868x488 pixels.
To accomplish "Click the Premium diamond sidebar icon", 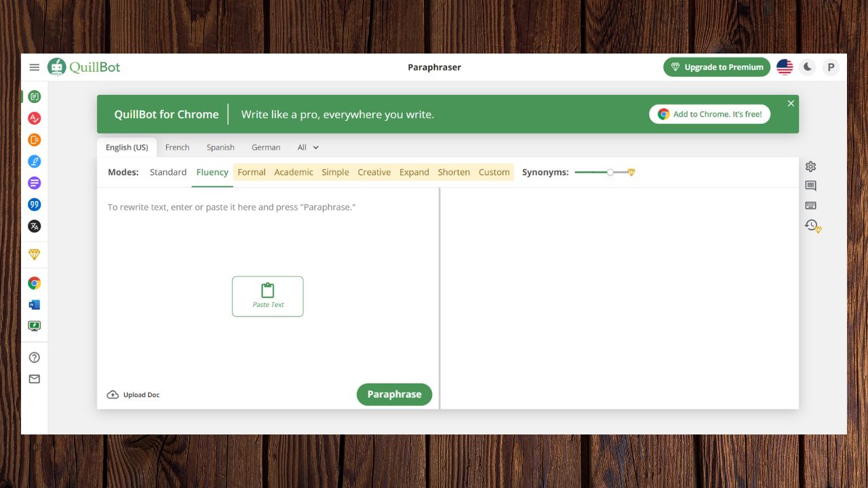I will pos(35,255).
